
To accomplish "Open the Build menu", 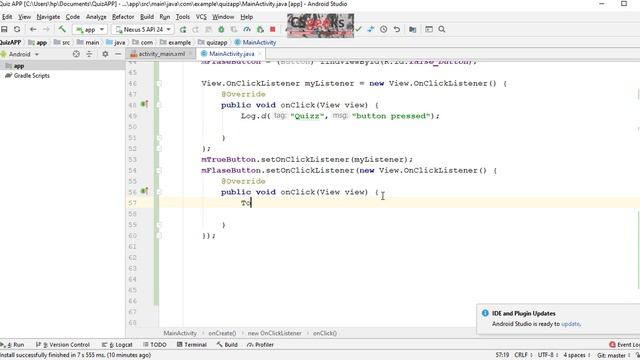I will click(x=147, y=17).
